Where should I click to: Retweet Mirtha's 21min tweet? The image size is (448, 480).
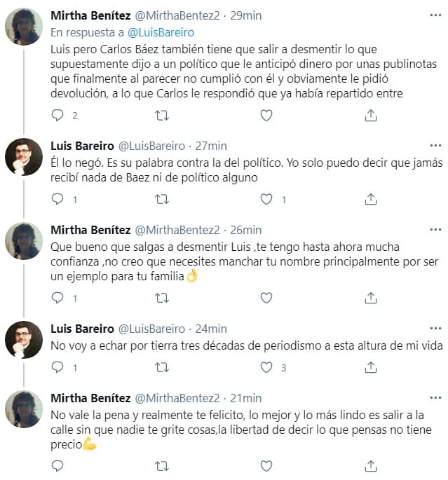tap(162, 465)
